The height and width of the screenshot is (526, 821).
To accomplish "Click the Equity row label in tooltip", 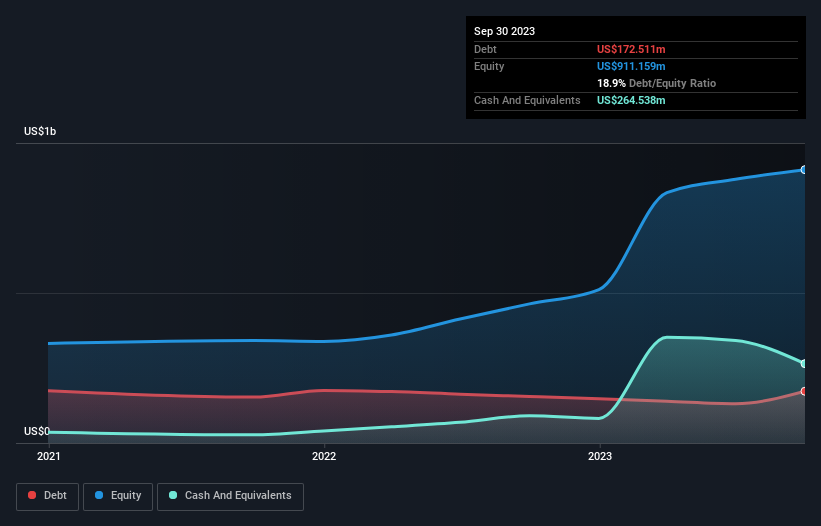I will pyautogui.click(x=489, y=66).
